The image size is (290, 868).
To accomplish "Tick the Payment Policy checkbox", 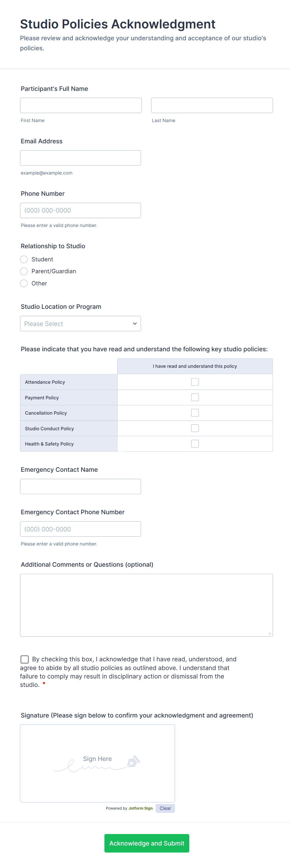I will pyautogui.click(x=195, y=397).
